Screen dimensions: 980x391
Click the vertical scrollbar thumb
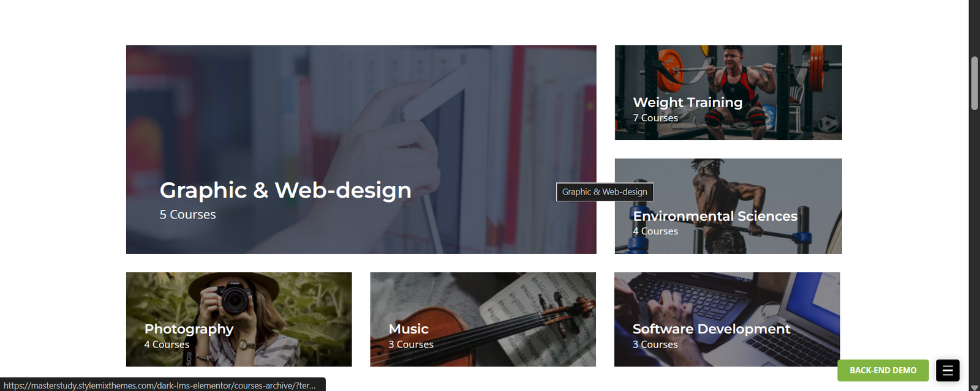point(974,83)
